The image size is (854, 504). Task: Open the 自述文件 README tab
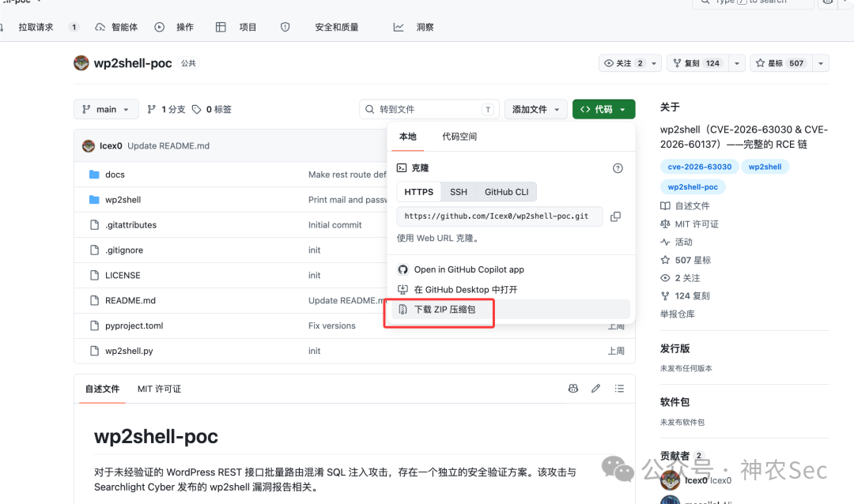[x=102, y=389]
